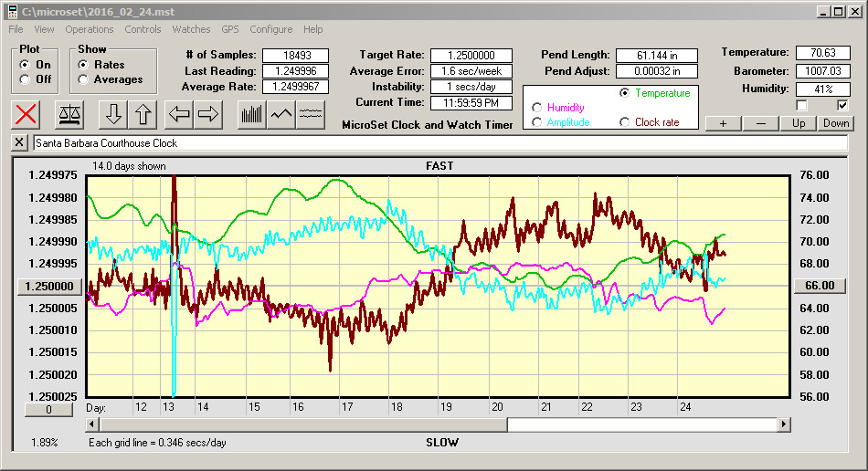Viewport: 868px width, 471px height.
Task: Open the Configure menu
Action: 270,29
